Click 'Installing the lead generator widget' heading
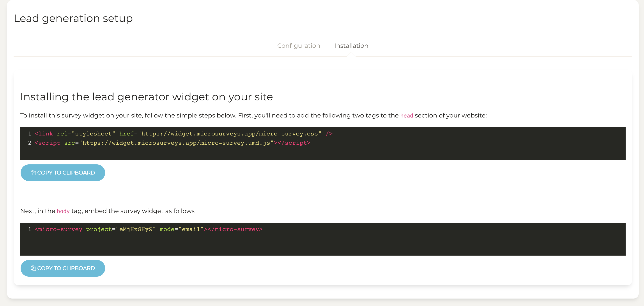 (x=147, y=97)
